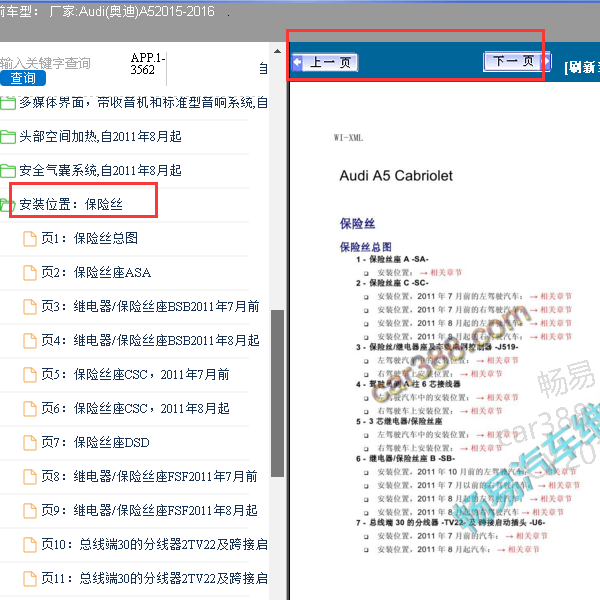Open 相关章节 for 2011年7月前的右驾驶汽车 under -SC-
The height and width of the screenshot is (600, 600).
[556, 310]
